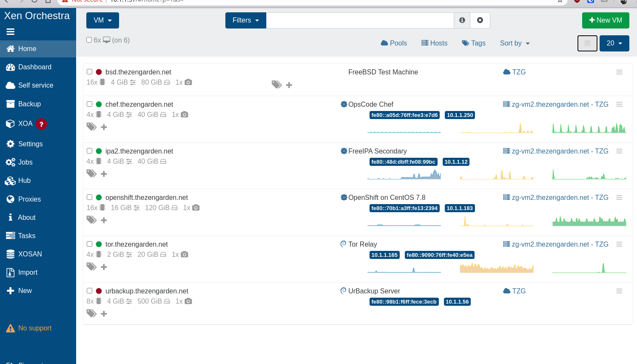Screen dimensions: 637x364
Task: Click tags icon on openshift row
Action: (91, 220)
